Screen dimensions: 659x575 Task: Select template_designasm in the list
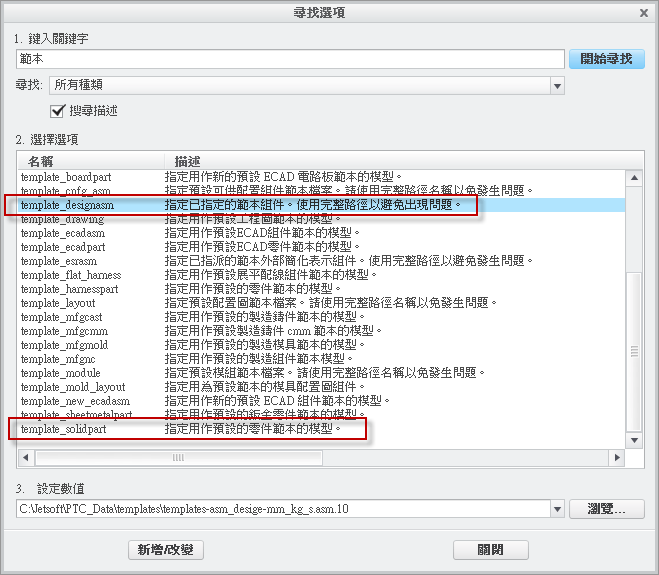click(68, 205)
